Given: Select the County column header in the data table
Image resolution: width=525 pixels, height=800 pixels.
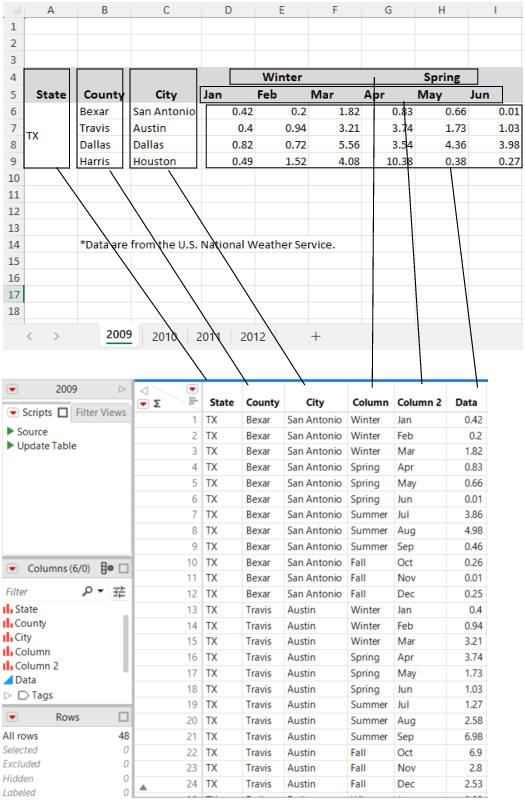Looking at the screenshot, I should [x=263, y=403].
